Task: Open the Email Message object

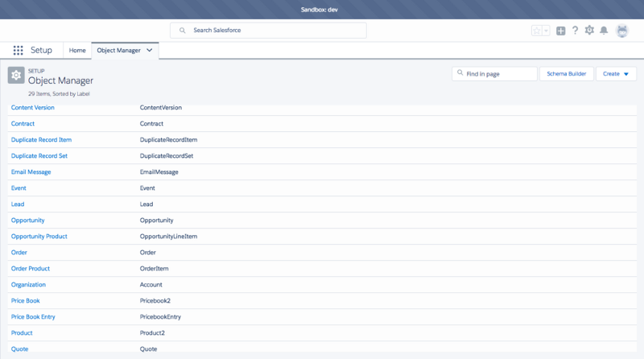Action: (x=31, y=171)
